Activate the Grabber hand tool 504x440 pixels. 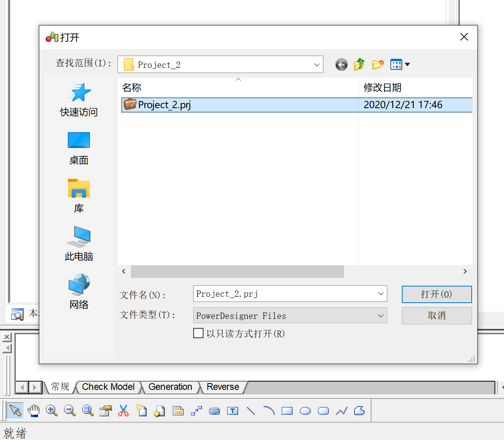click(34, 410)
